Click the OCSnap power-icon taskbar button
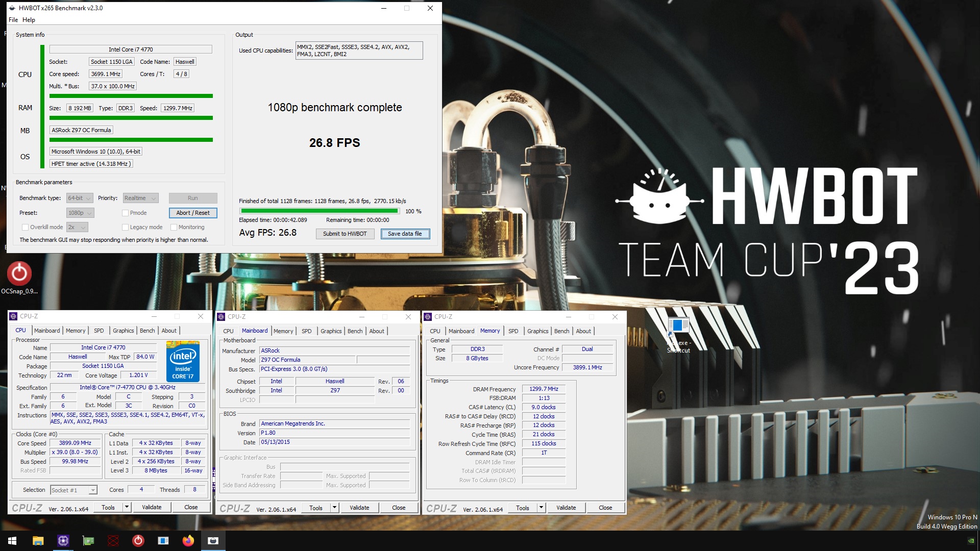The image size is (980, 551). tap(138, 541)
